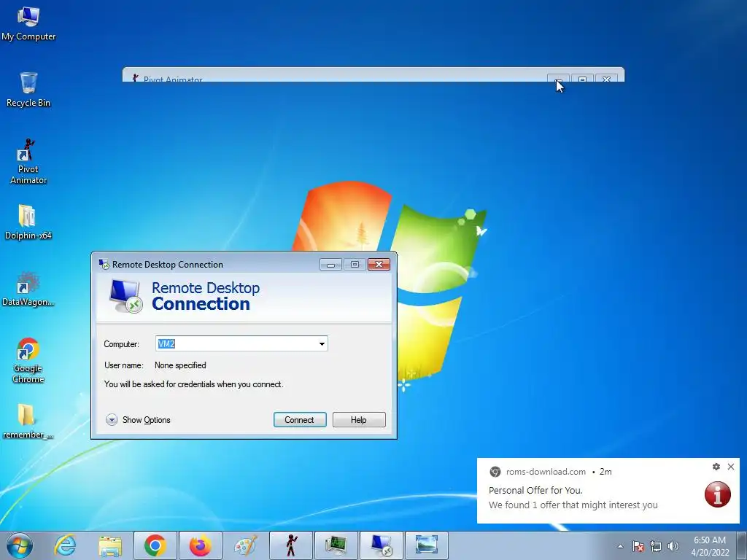Open the Computer dropdown arrow
The height and width of the screenshot is (560, 747).
[x=322, y=344]
